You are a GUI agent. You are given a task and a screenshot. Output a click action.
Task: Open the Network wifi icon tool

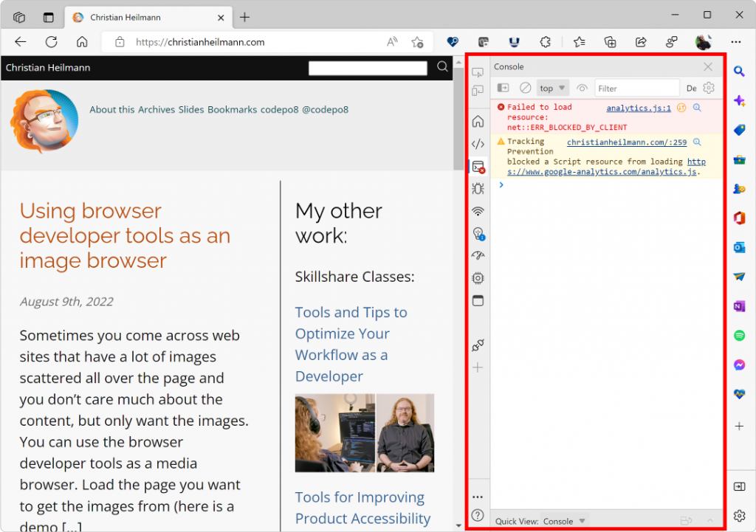click(478, 211)
